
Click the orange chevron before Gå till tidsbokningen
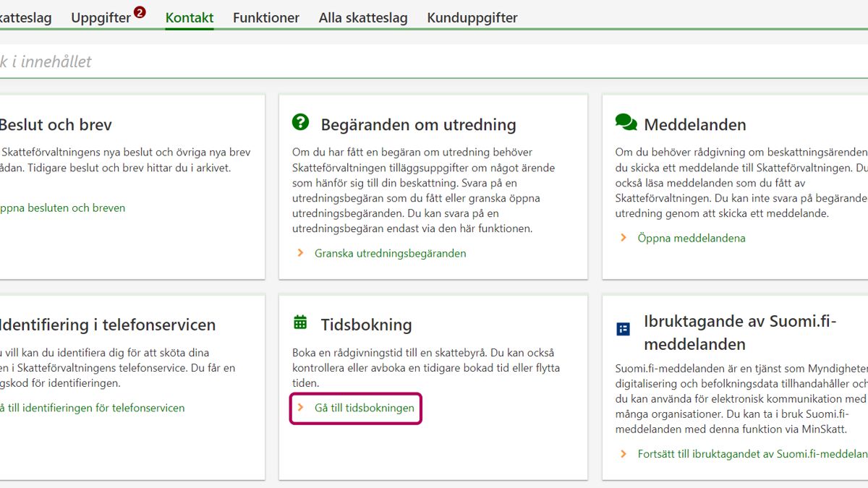tap(300, 408)
